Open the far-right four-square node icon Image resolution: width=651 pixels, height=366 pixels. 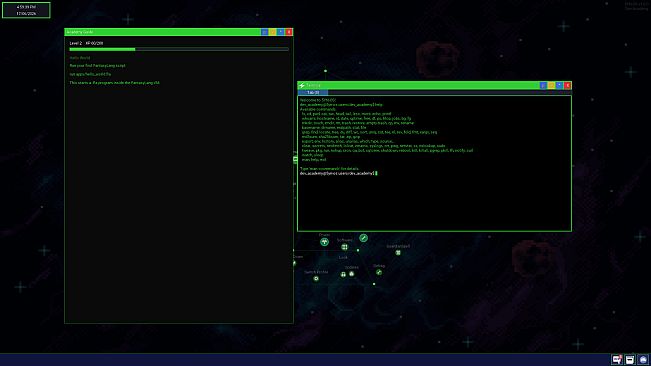398,252
